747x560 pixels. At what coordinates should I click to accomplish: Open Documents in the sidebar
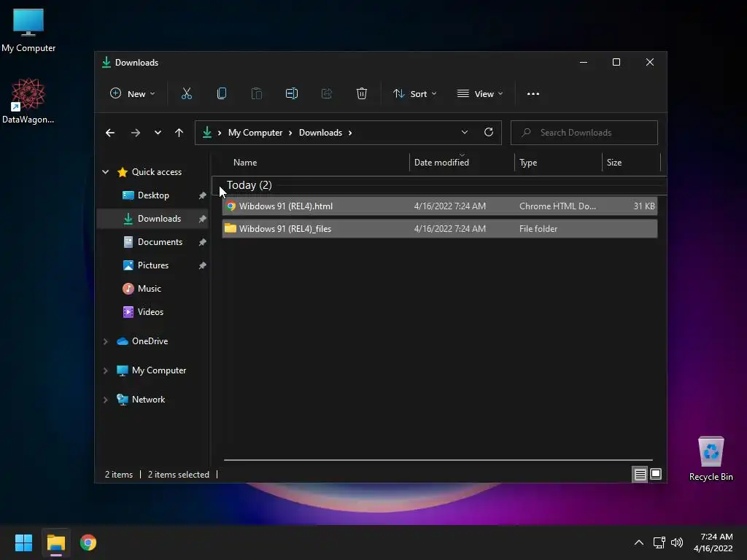pos(152,242)
